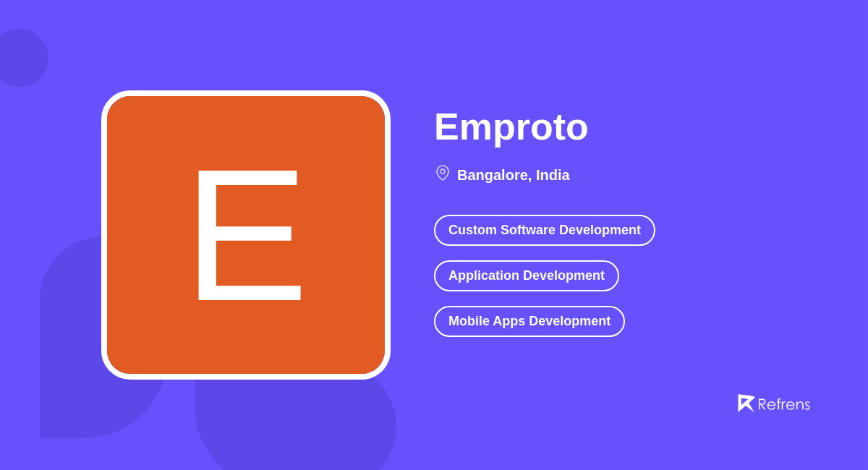This screenshot has height=470, width=868.
Task: Click the small circle inside the pin icon
Action: coord(443,171)
